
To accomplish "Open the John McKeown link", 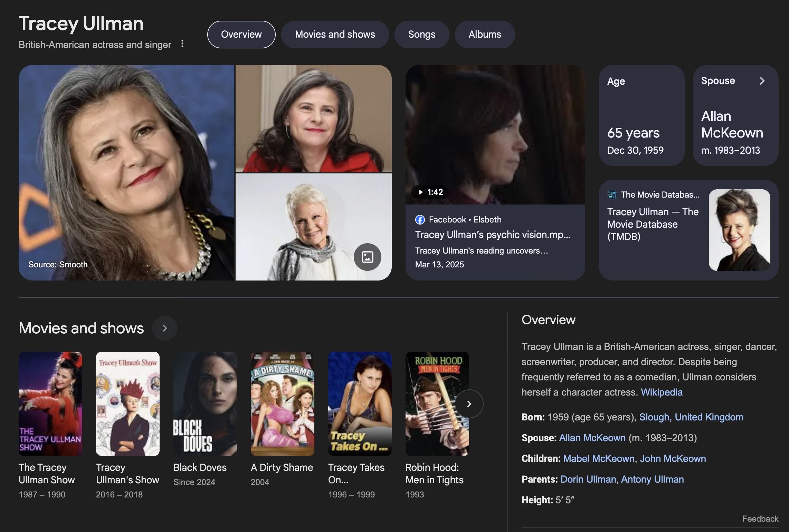I will point(673,459).
